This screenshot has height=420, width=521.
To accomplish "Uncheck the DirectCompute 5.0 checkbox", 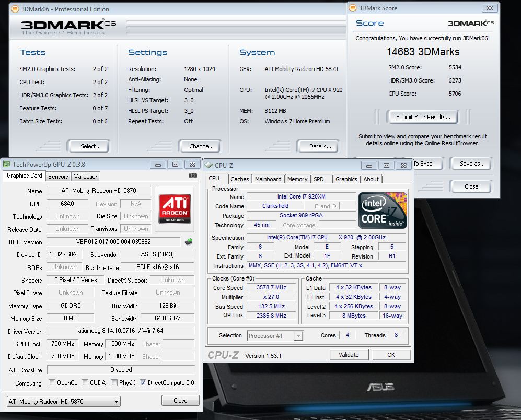I will pos(143,383).
